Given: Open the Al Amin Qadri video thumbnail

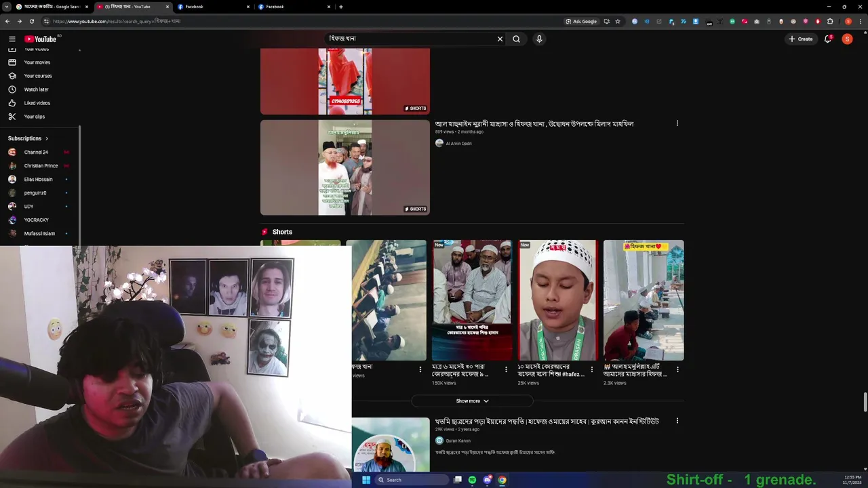Looking at the screenshot, I should click(345, 167).
